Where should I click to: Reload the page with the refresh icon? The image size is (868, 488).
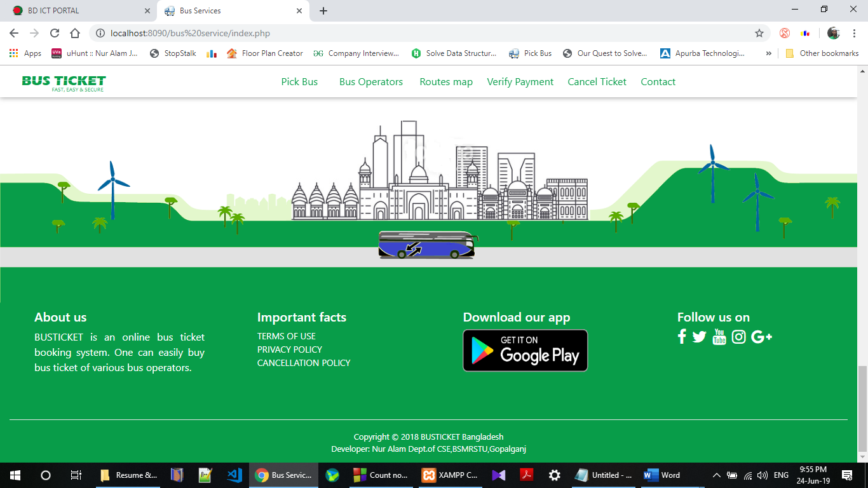[x=55, y=33]
